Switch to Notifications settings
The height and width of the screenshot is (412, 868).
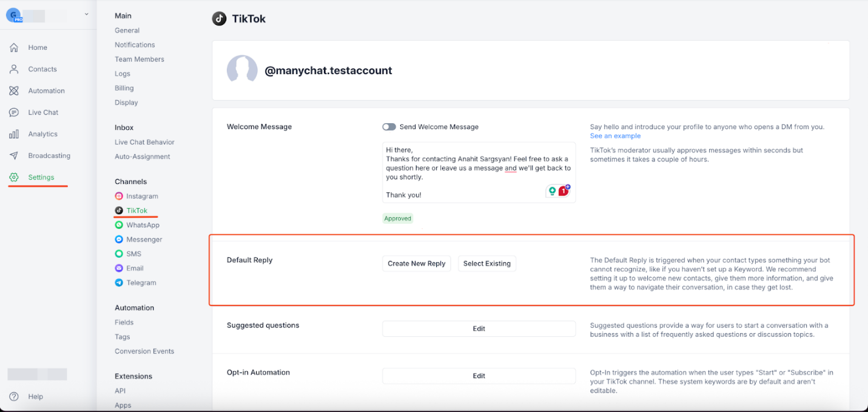[x=135, y=44]
